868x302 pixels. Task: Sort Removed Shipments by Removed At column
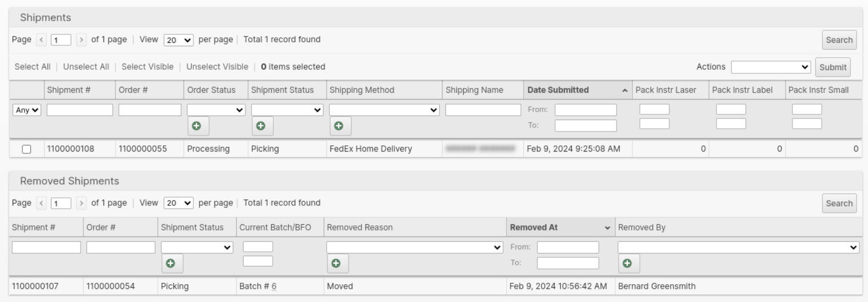point(560,228)
